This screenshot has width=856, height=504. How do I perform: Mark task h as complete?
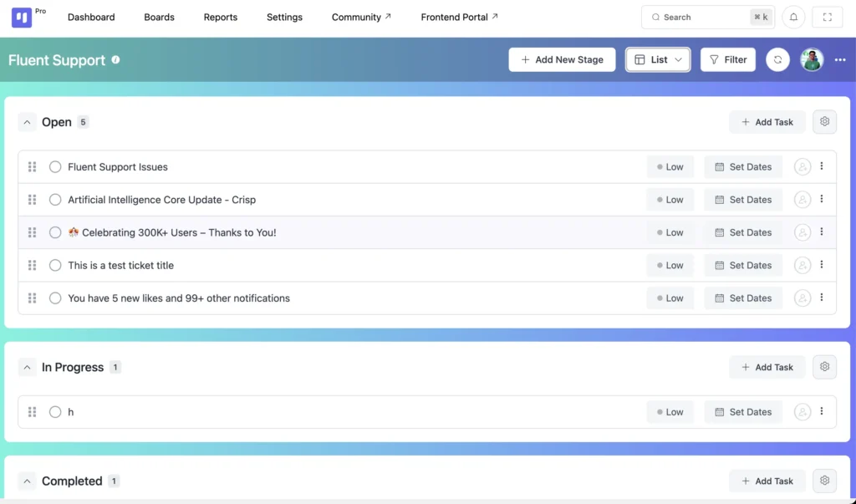pos(55,412)
